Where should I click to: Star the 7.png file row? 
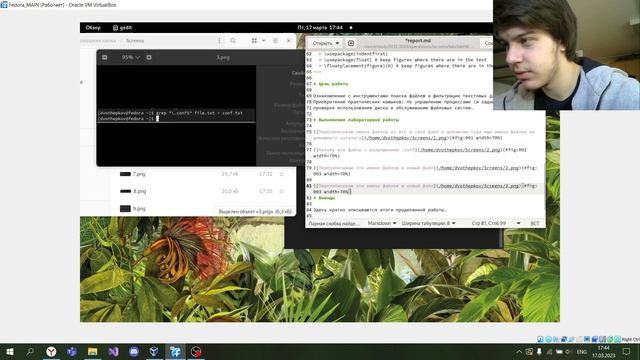tap(282, 174)
